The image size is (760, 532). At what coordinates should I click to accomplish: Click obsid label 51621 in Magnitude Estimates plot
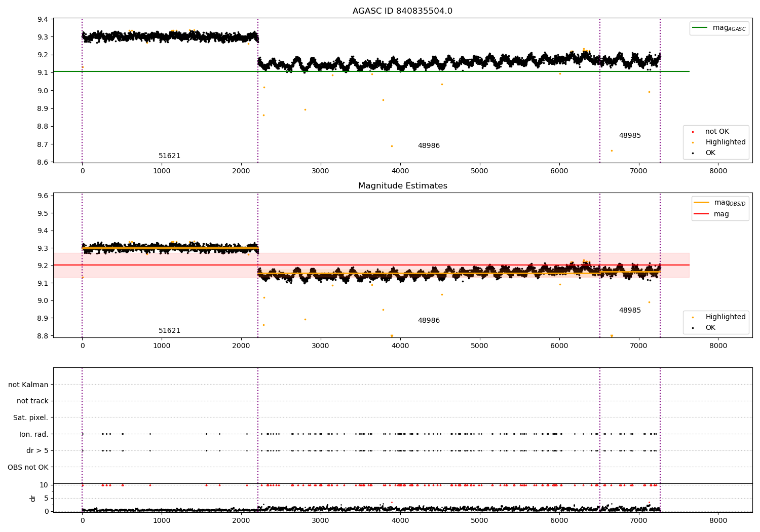(x=169, y=331)
